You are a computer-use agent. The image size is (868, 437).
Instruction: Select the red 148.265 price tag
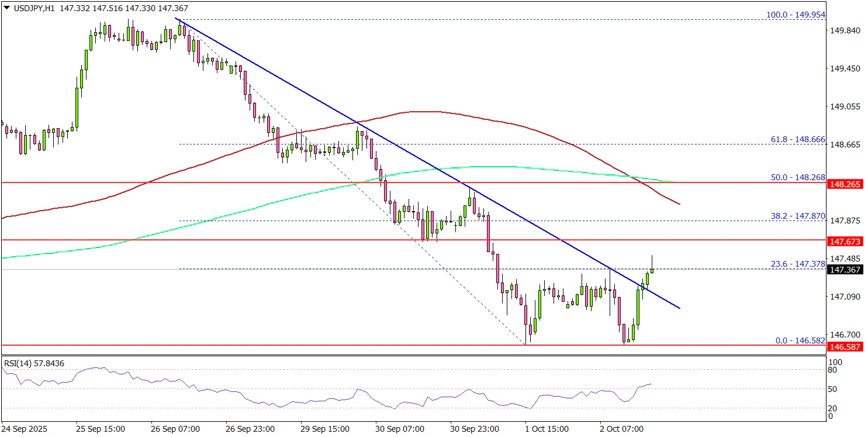[847, 184]
